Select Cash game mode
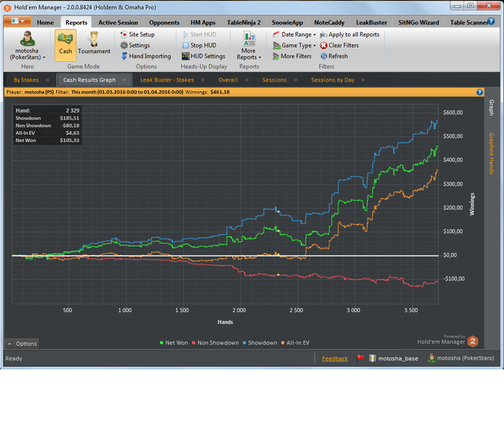 point(66,45)
